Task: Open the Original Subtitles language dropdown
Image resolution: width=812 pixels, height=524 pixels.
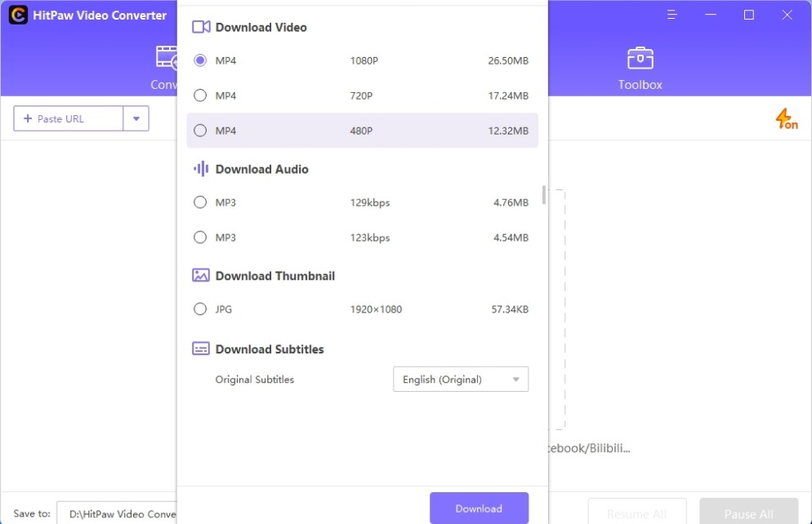Action: click(461, 380)
